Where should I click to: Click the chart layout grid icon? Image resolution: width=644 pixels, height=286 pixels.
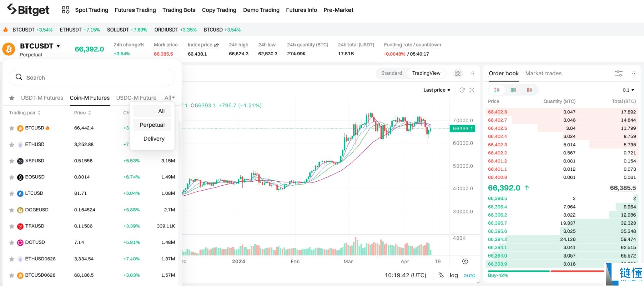(458, 73)
